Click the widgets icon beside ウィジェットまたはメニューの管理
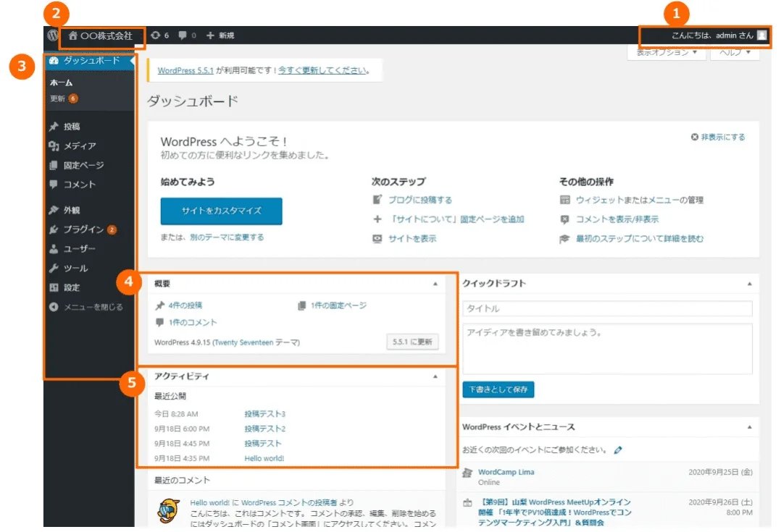781x532 pixels. click(x=564, y=200)
